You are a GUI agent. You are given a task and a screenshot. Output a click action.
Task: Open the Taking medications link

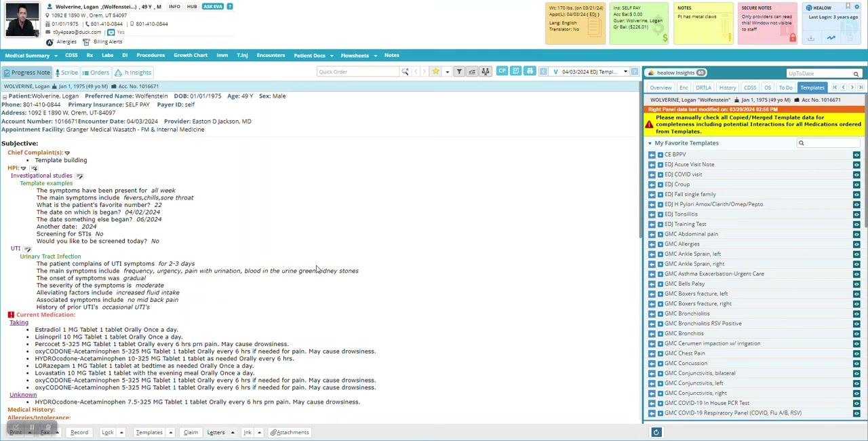point(19,322)
